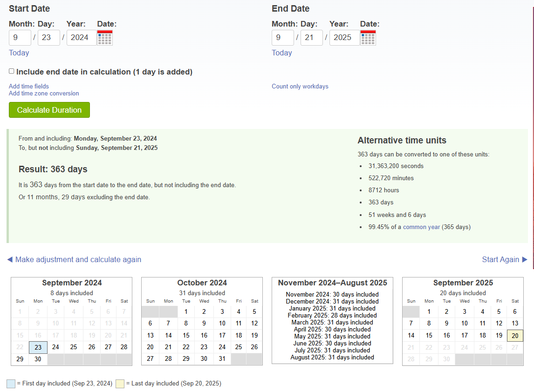Click the yellow Last day included legend swatch
The width and height of the screenshot is (534, 392).
coord(120,384)
